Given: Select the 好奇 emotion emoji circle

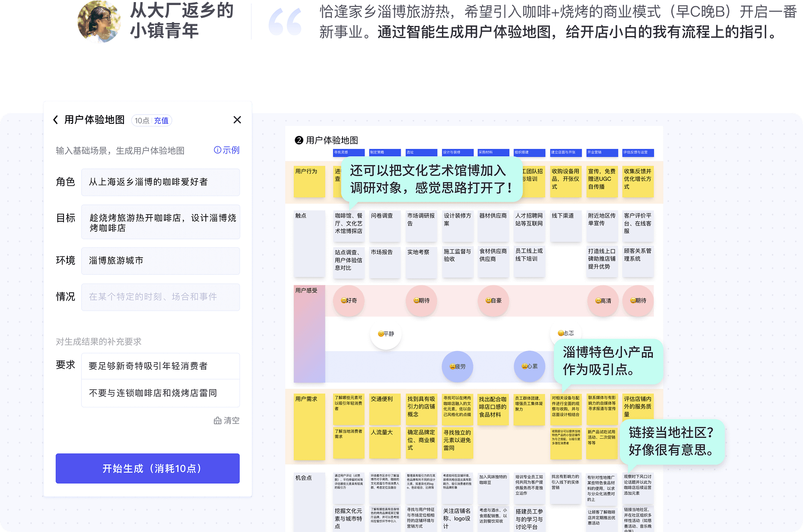Looking at the screenshot, I should pos(348,301).
